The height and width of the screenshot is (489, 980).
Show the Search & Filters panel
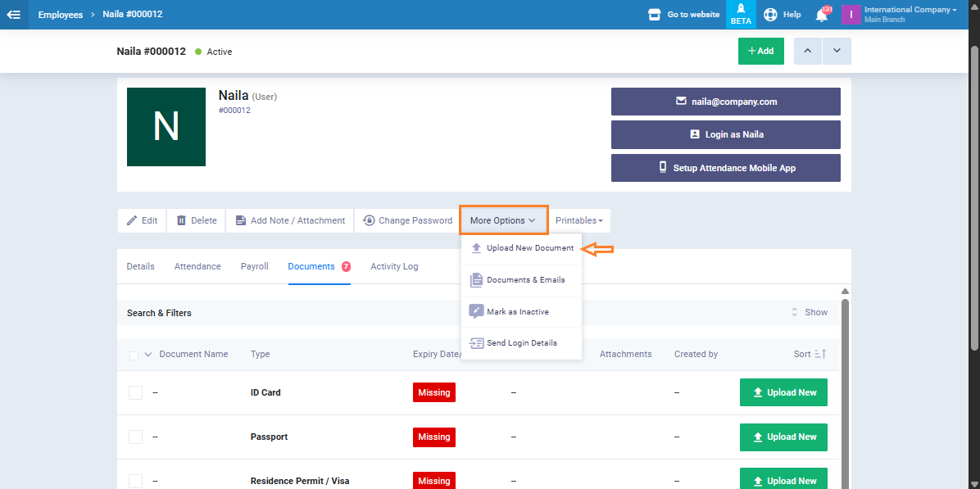809,312
